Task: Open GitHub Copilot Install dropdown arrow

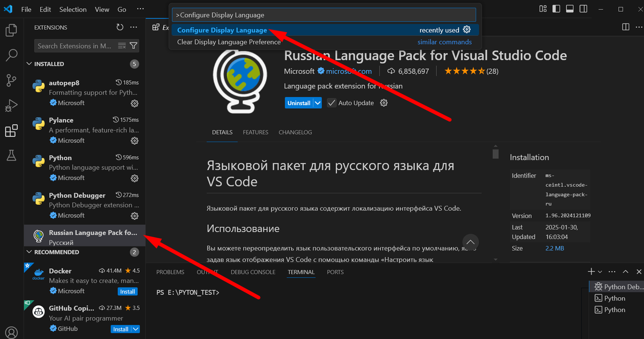Action: pos(136,329)
